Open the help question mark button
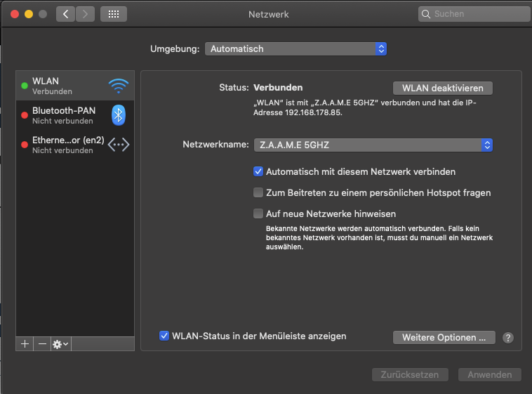Viewport: 532px width, 394px height. point(508,338)
